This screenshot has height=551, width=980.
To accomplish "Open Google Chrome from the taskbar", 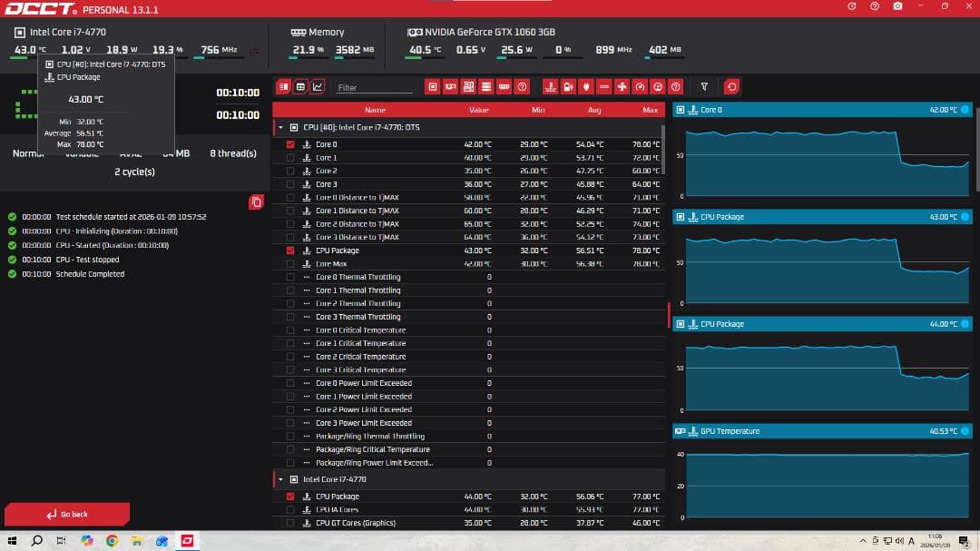I will tap(112, 541).
